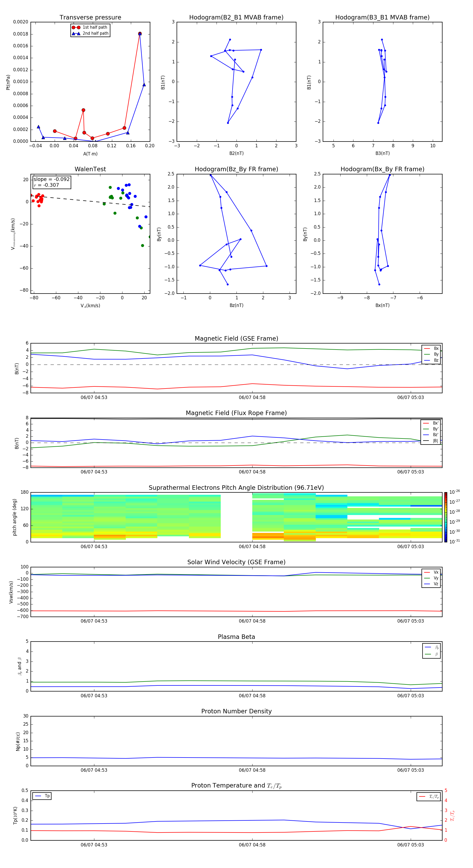473x868 pixels.
Task: Select "Vy" in the solar wind legend
Action: coord(431,578)
